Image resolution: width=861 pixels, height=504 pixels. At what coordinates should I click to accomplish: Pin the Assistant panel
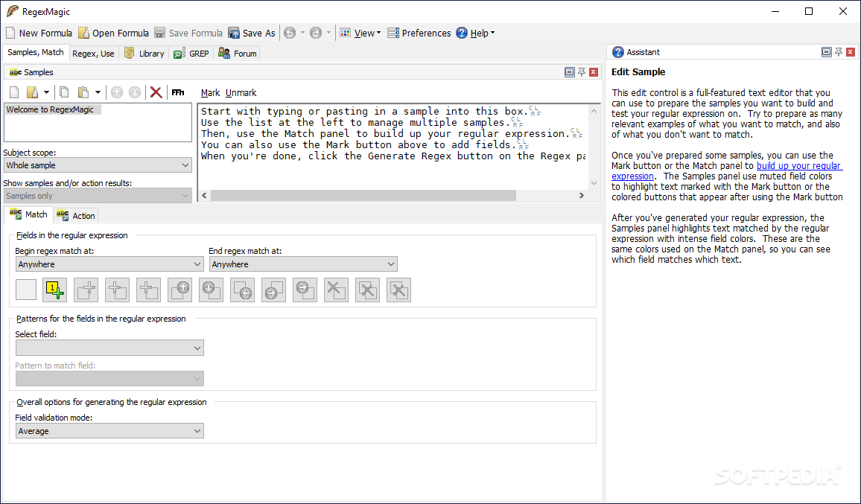[x=839, y=52]
